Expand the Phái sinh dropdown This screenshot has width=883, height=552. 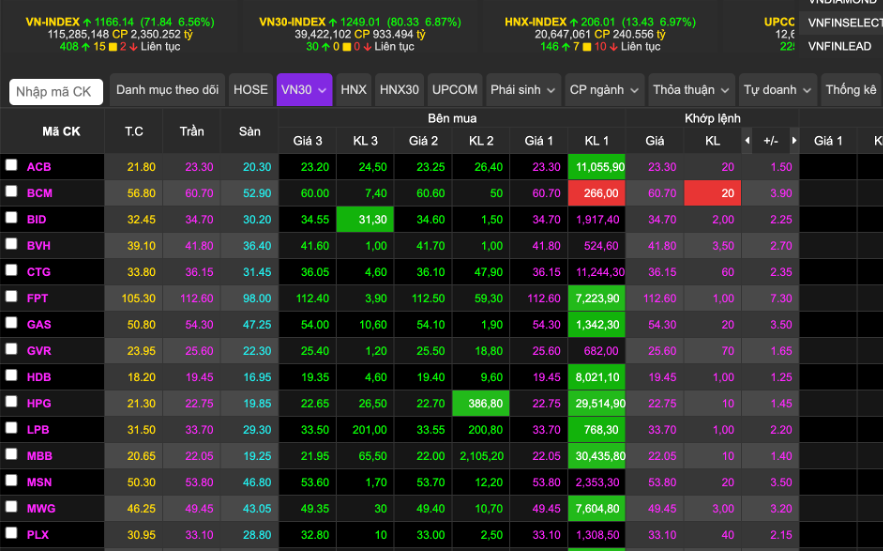pos(523,90)
